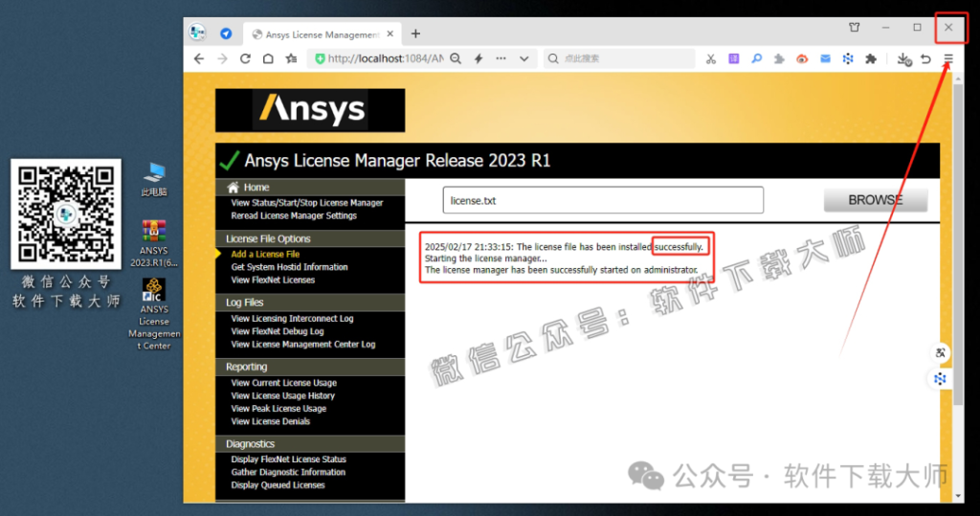Image resolution: width=980 pixels, height=516 pixels.
Task: Click the license.txt file path field
Action: (x=603, y=200)
